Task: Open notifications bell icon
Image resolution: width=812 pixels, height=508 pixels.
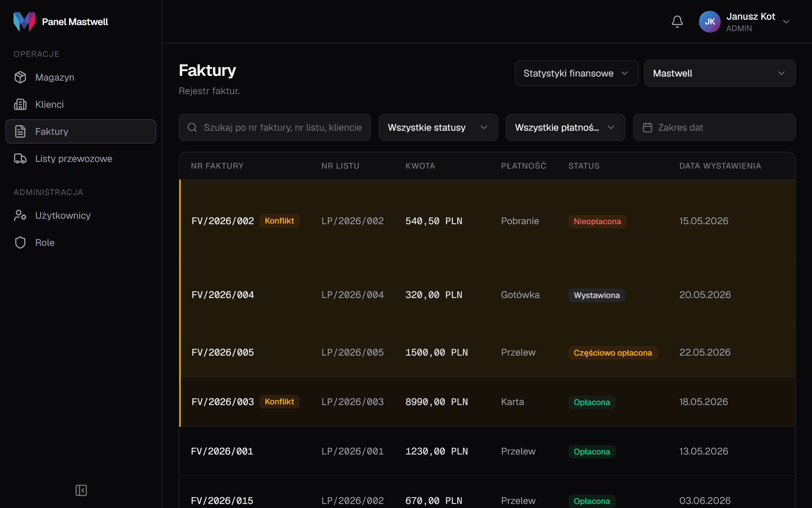Action: [677, 22]
